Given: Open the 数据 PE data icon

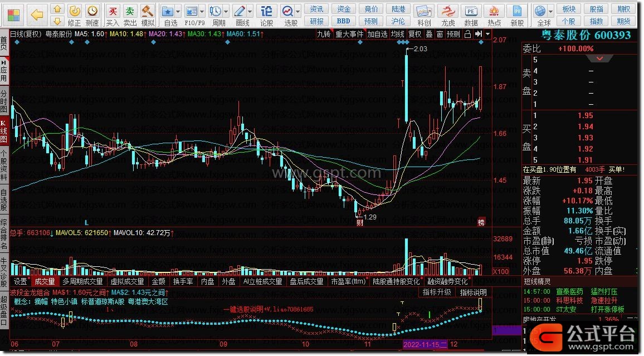Looking at the screenshot, I should tap(471, 15).
